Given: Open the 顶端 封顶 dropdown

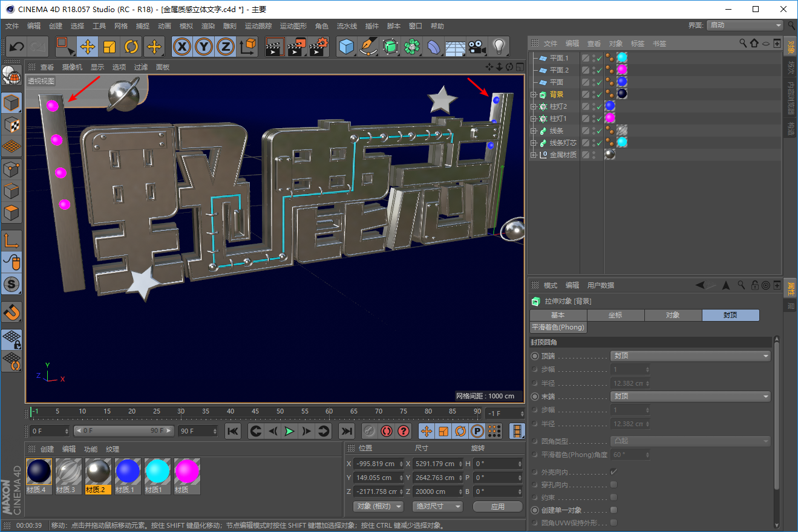Looking at the screenshot, I should pyautogui.click(x=690, y=356).
